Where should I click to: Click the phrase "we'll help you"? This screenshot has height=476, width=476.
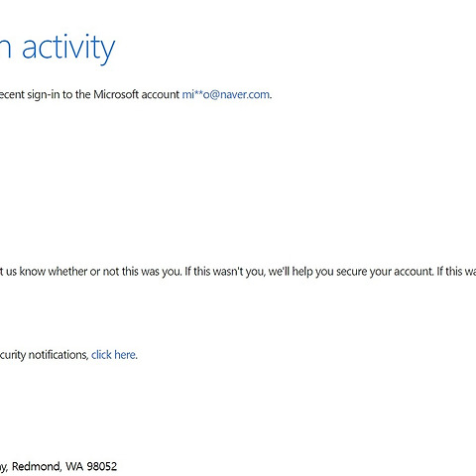point(301,272)
